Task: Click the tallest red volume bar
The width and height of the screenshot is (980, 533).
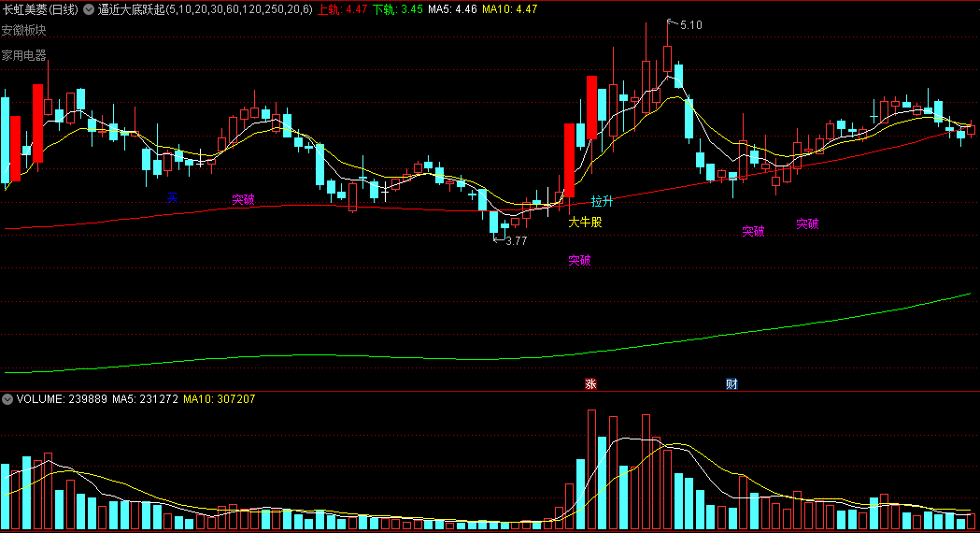Action: point(591,469)
